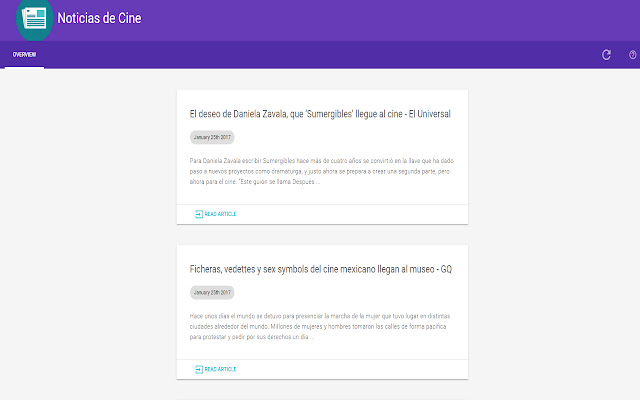Screen dimensions: 640x400
Task: Read article about Ficheras y vedettes
Action: tap(216, 369)
